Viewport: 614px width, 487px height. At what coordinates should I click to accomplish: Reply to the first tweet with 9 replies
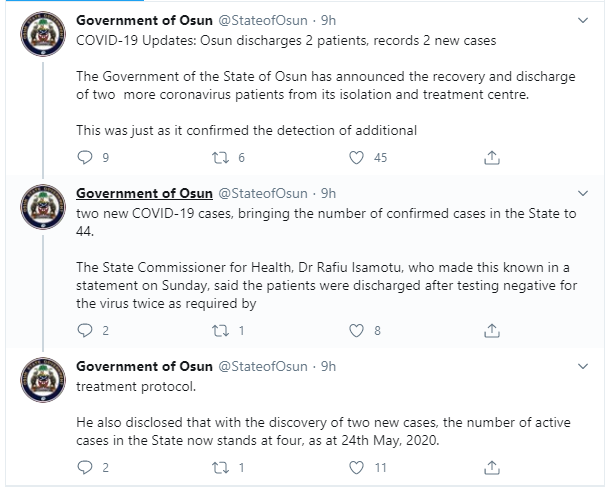point(85,157)
